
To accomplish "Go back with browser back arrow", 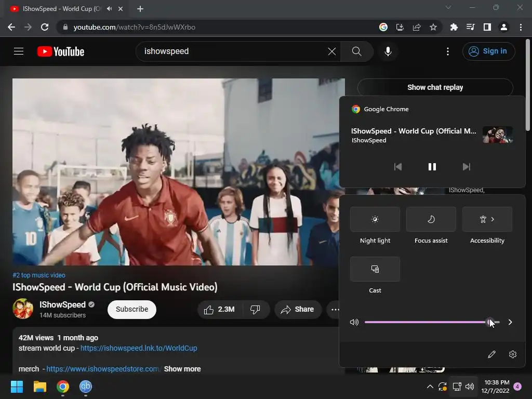I will tap(11, 27).
